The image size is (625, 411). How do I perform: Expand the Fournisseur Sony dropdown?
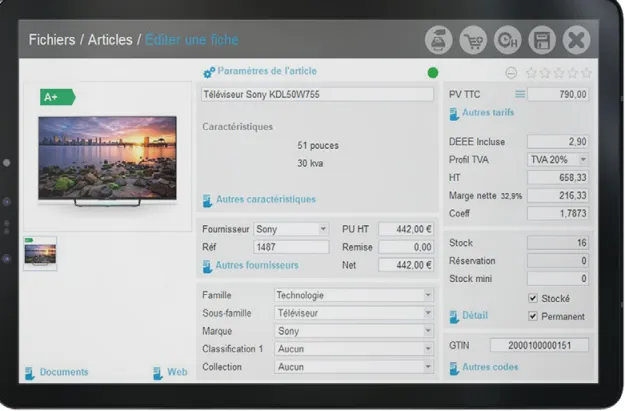[x=323, y=229]
